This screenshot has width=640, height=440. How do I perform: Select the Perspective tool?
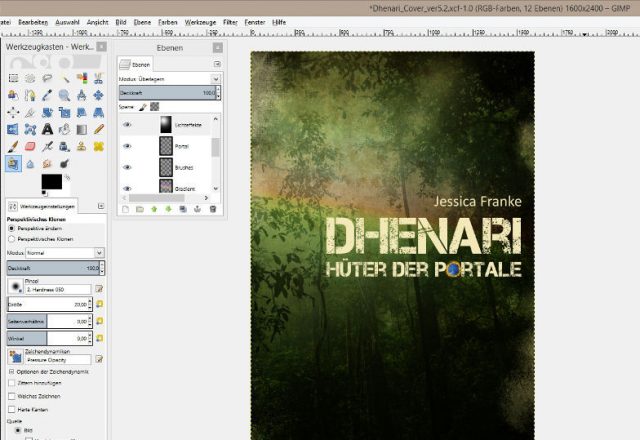tap(98, 112)
